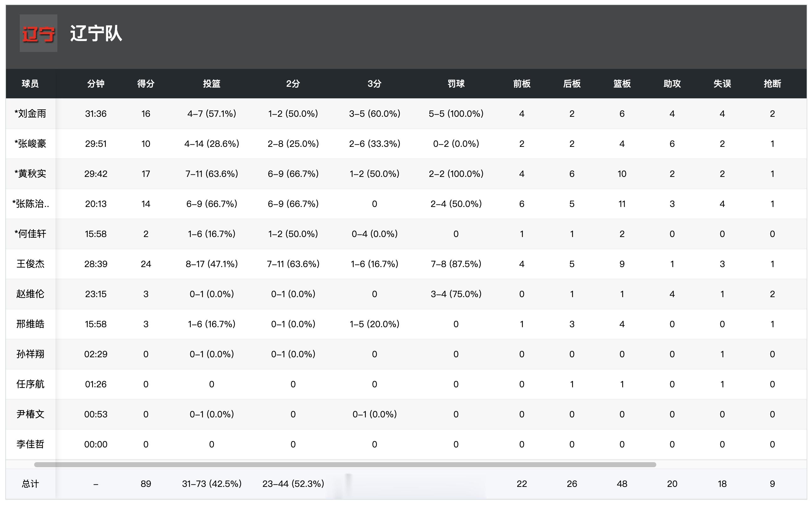Open player *刘金雨 row name
The width and height of the screenshot is (812, 506).
tap(30, 114)
